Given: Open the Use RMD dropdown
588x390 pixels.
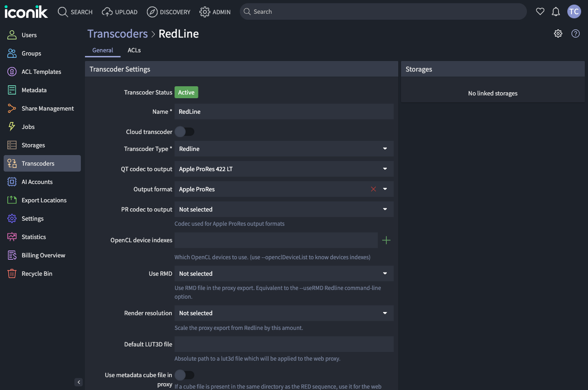Looking at the screenshot, I should coord(283,273).
